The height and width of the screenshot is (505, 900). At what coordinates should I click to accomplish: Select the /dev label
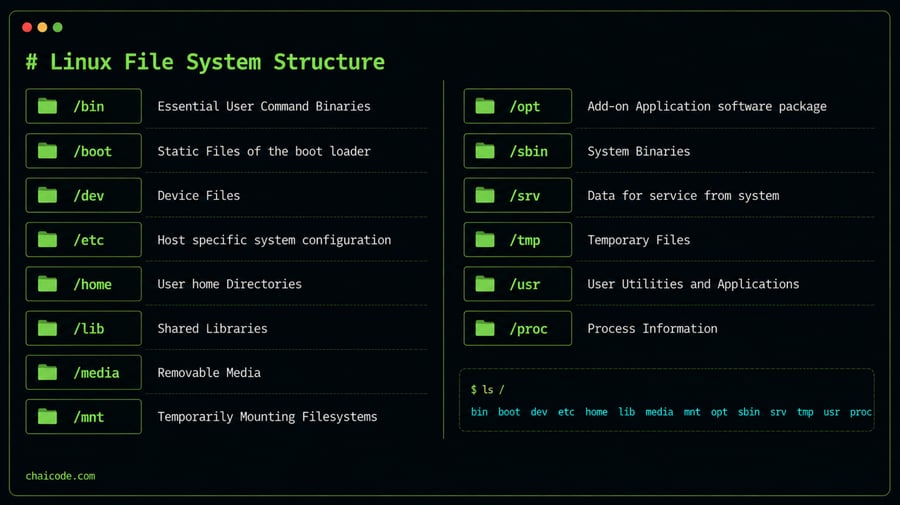tap(89, 196)
